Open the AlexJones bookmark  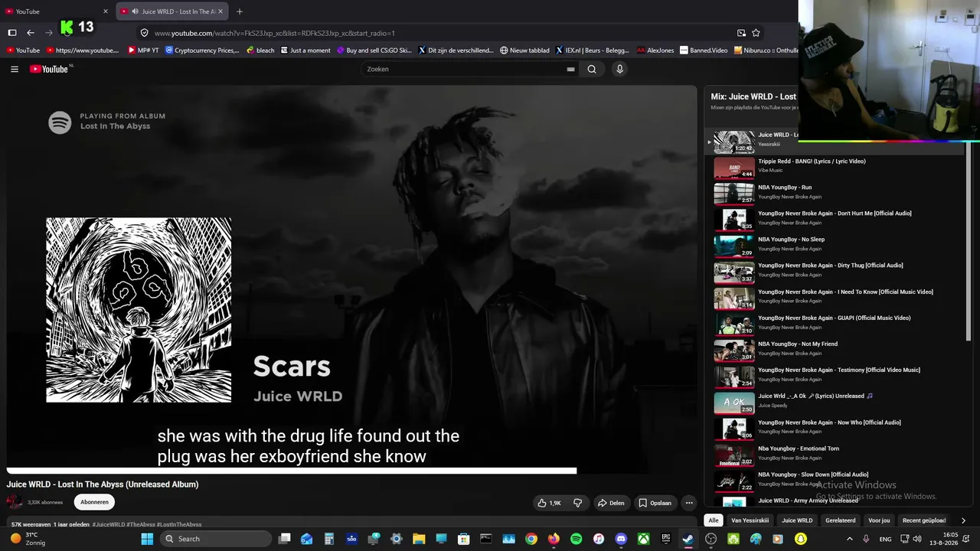(x=655, y=51)
